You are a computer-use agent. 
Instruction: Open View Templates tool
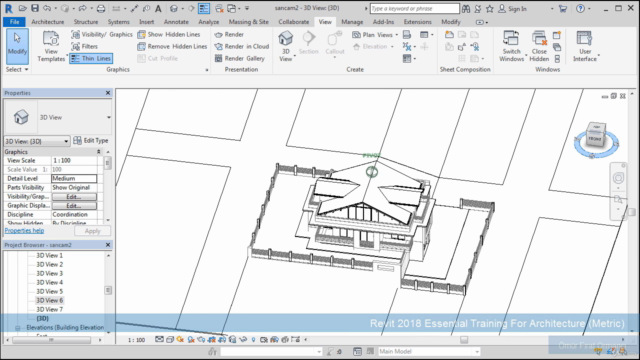point(51,46)
